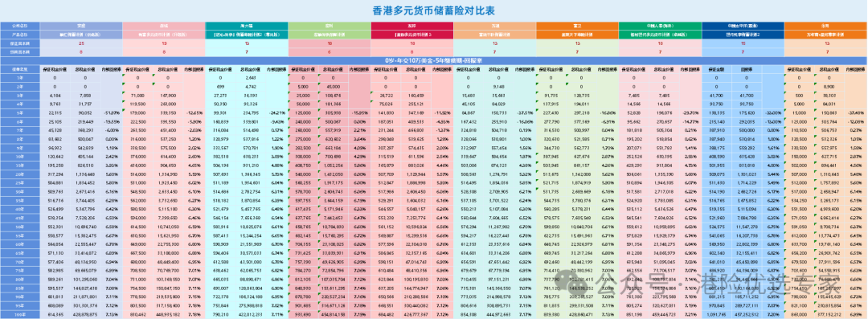
Task: Select the 周大福 company header
Action: 247,26
